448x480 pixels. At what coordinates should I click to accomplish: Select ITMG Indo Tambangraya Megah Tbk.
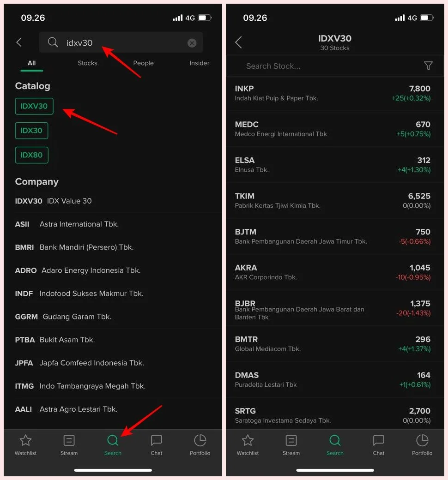113,386
